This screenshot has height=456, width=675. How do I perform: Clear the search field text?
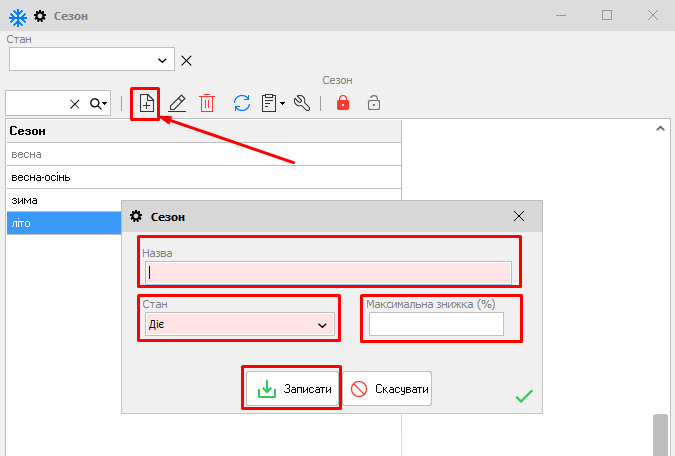75,104
